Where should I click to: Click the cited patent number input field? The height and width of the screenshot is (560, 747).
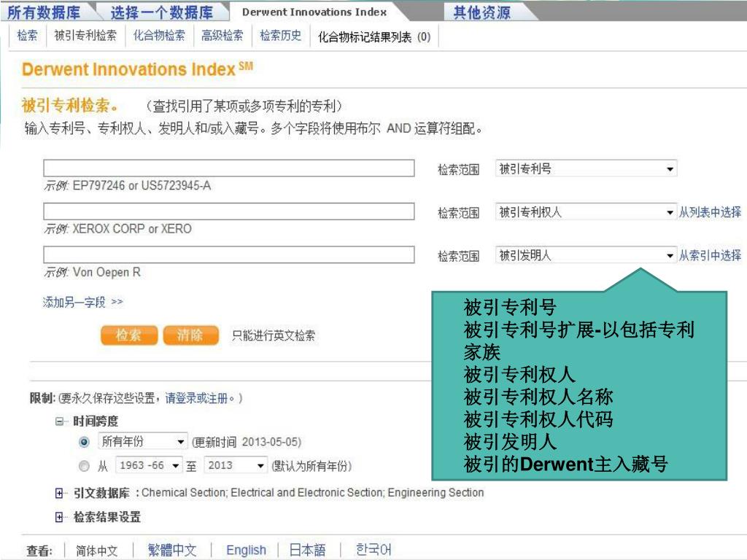point(228,168)
